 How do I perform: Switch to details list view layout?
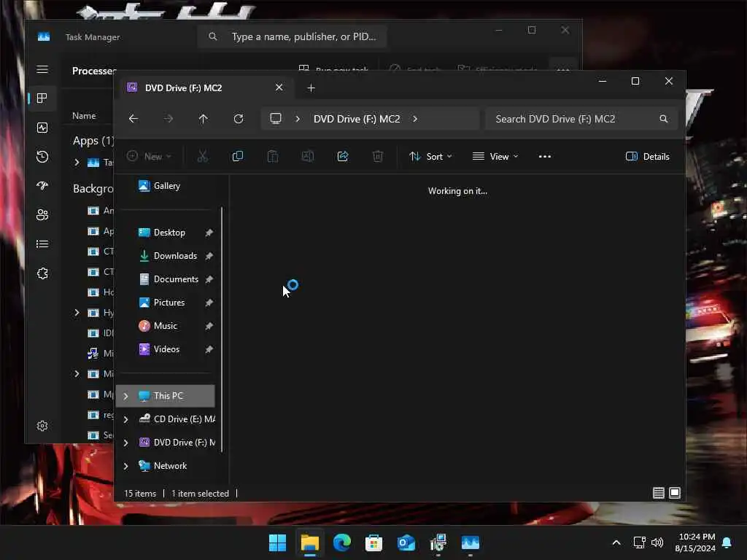click(659, 493)
